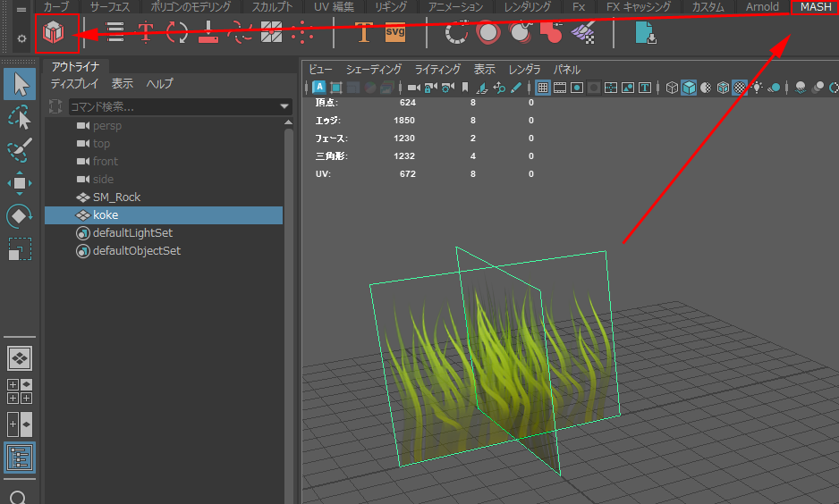The width and height of the screenshot is (839, 504).
Task: Select the arrow Select tool in toolbox
Action: [20, 84]
